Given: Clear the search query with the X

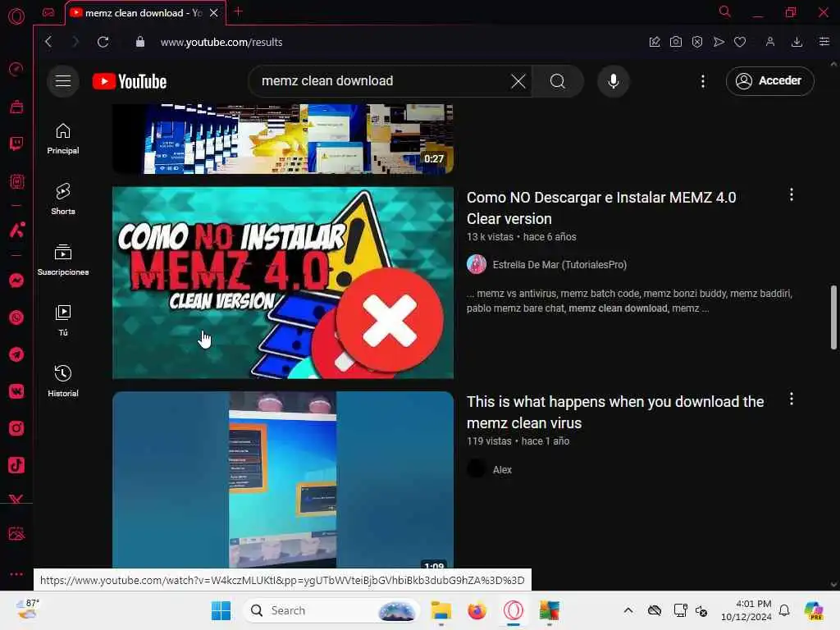Looking at the screenshot, I should 518,81.
